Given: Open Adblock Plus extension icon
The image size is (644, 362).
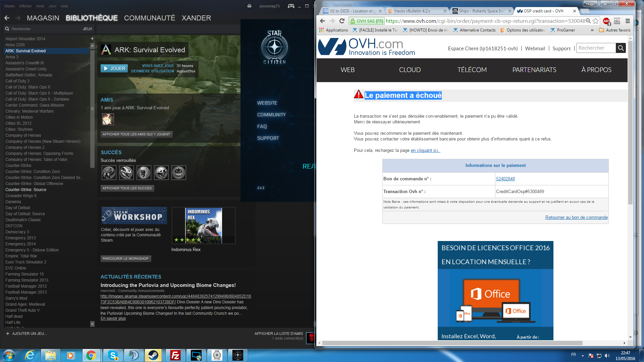Looking at the screenshot, I should [606, 21].
